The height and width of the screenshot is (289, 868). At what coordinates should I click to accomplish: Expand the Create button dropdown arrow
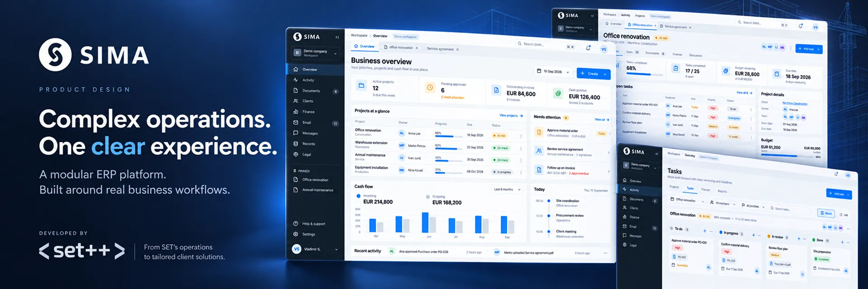click(x=605, y=75)
